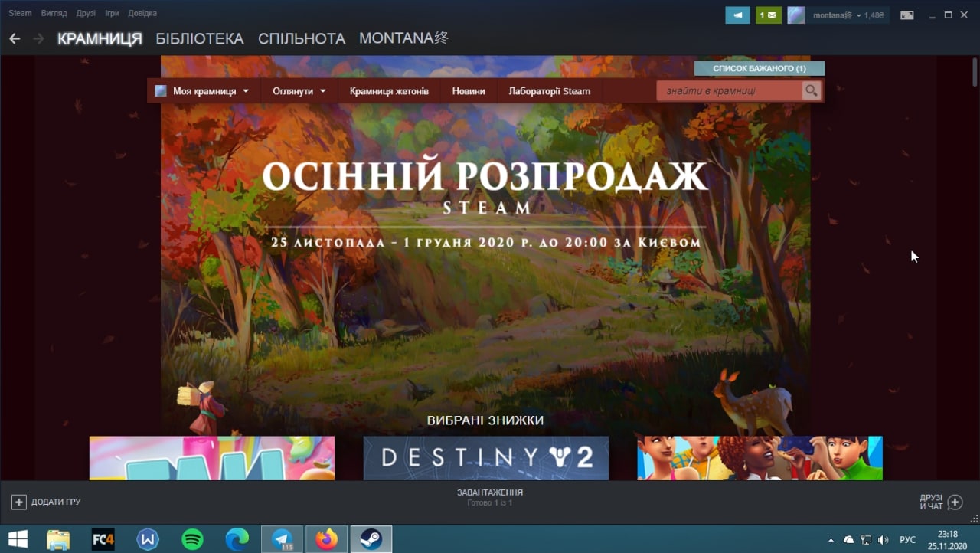Open The Sims featured deal thumbnail
980x553 pixels.
tap(759, 458)
